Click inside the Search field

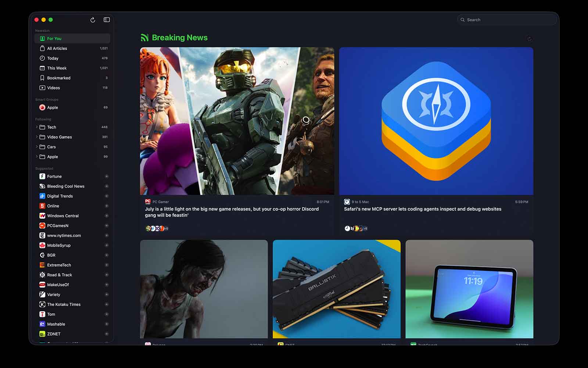507,20
